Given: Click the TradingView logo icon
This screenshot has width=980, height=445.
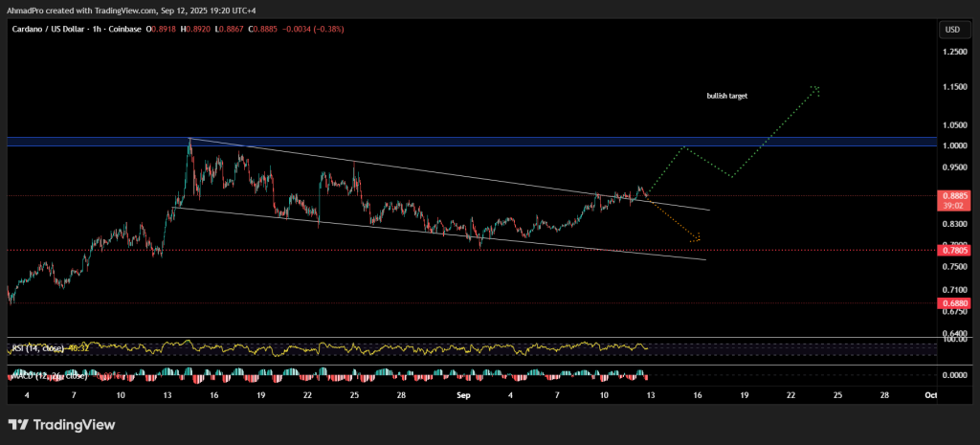Looking at the screenshot, I should 18,425.
